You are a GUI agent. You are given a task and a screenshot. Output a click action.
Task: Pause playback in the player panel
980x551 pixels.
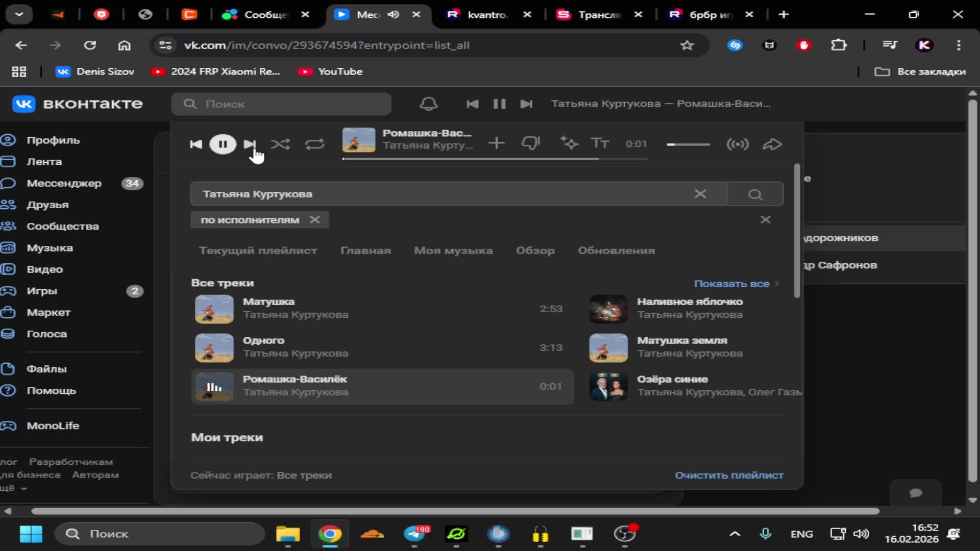click(x=223, y=144)
